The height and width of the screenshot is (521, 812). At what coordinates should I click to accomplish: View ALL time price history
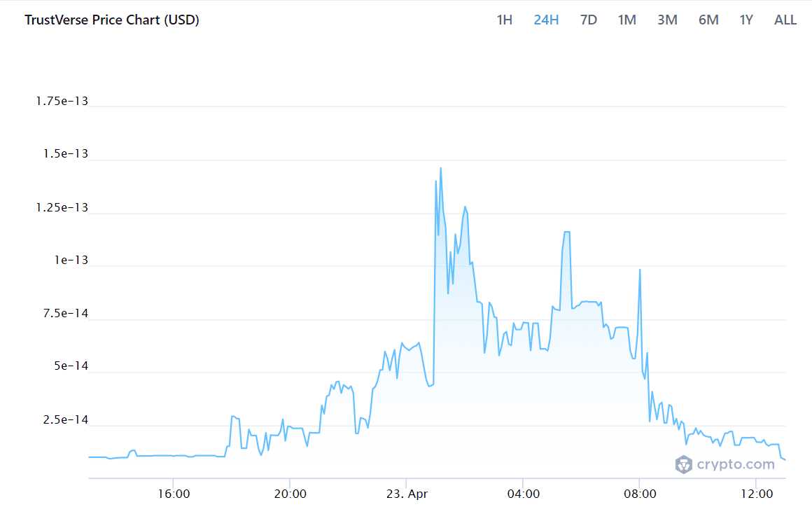[x=785, y=20]
